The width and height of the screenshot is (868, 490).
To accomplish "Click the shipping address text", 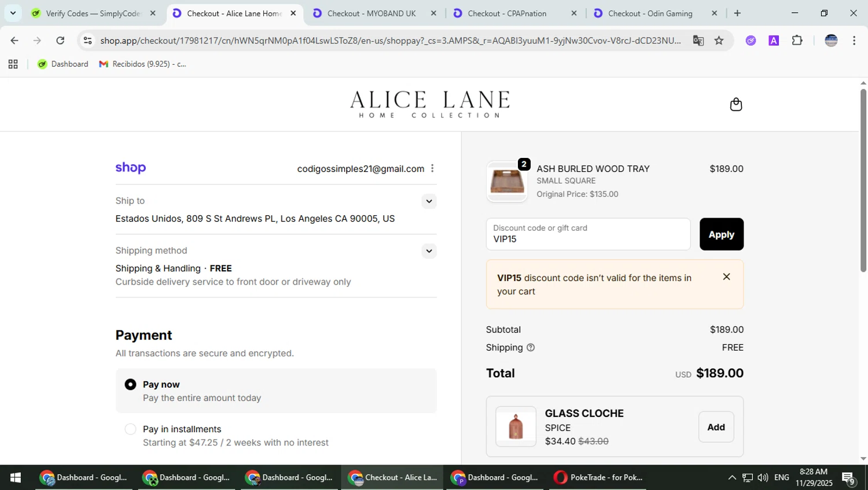I will click(x=255, y=219).
